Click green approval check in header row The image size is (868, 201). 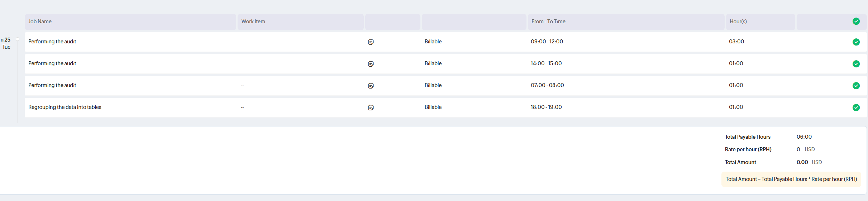click(x=856, y=21)
